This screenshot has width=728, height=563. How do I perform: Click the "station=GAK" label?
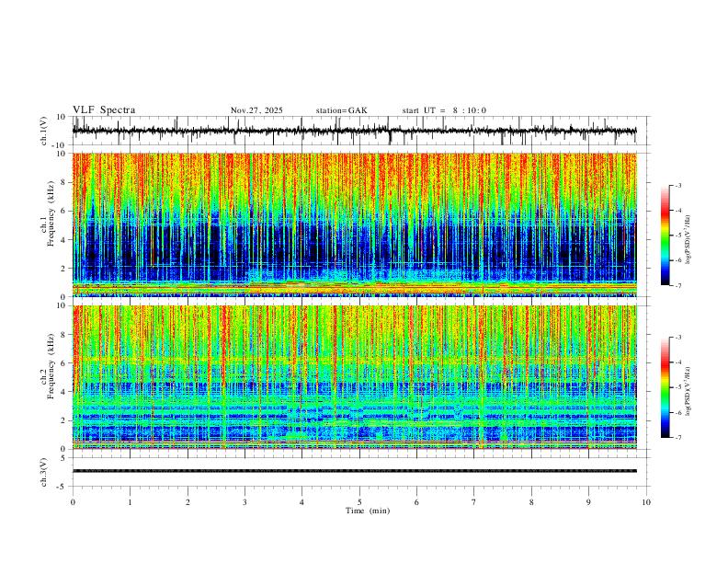tap(342, 110)
